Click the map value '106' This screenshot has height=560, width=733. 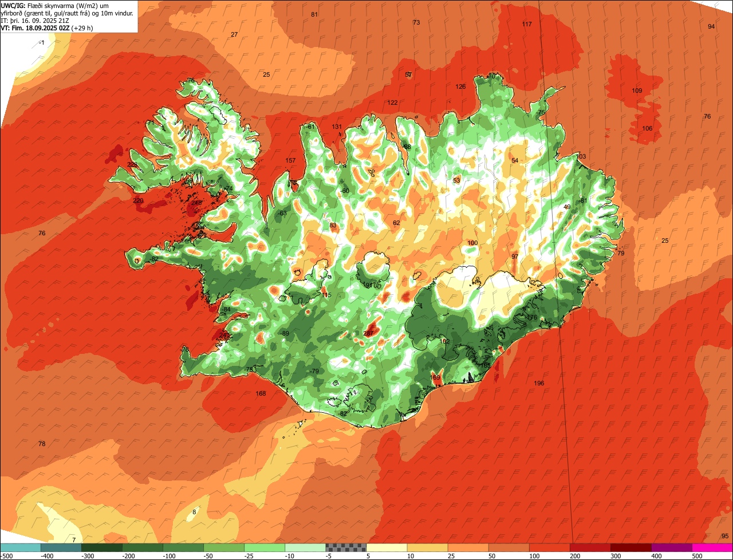coord(647,128)
